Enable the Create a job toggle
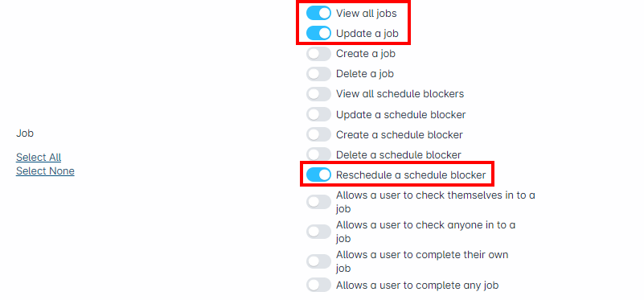Screen dimensions: 644x300 (x=318, y=53)
